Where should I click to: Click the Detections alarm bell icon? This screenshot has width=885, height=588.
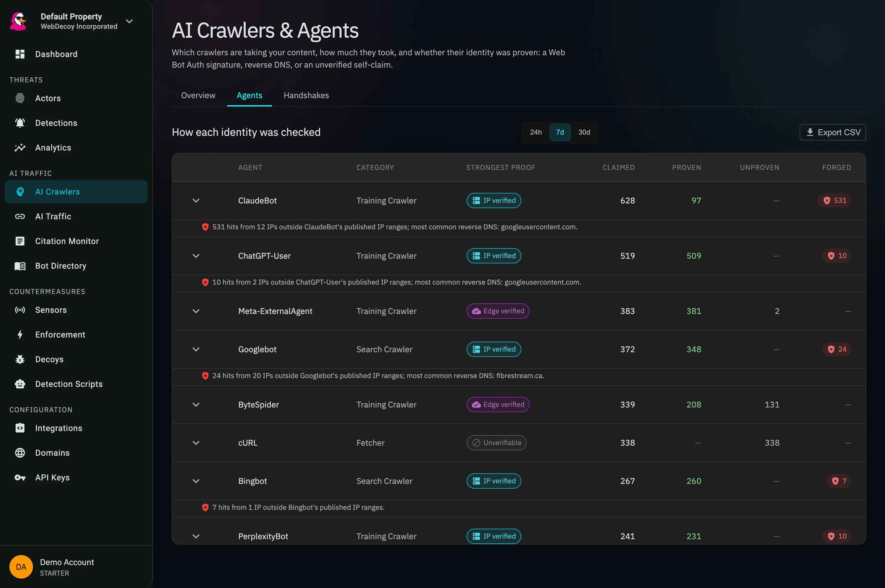click(x=20, y=123)
